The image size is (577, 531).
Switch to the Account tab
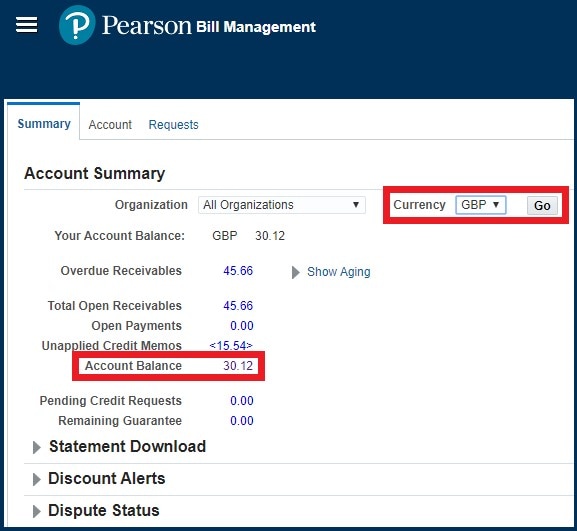(110, 125)
